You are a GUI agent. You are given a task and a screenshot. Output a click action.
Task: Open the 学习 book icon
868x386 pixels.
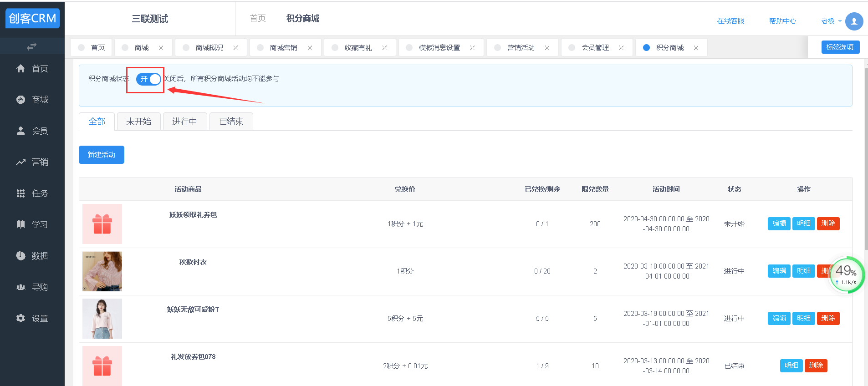coord(20,224)
